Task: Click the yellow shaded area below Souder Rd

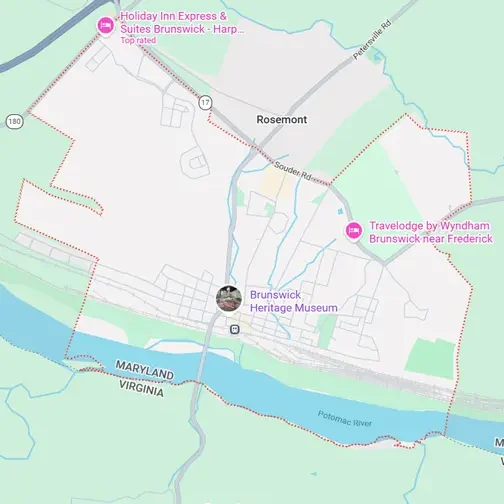Action: click(x=277, y=183)
